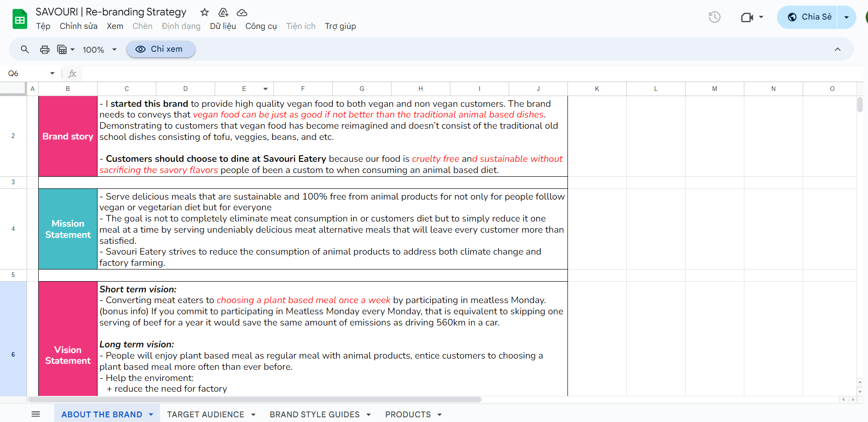
Task: Switch to BRAND STYLE GUIDES tab
Action: [x=315, y=415]
